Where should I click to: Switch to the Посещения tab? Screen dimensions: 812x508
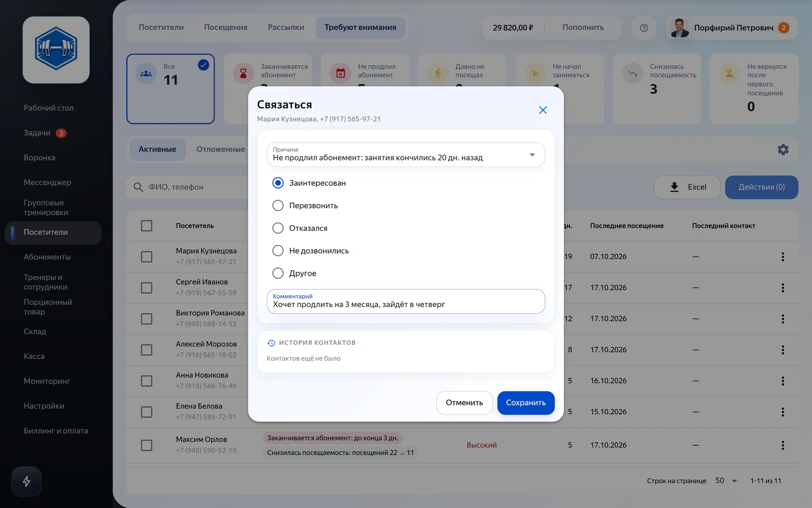coord(226,28)
